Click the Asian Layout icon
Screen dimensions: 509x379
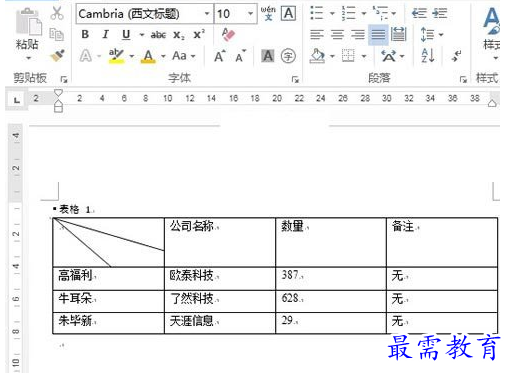coord(389,56)
